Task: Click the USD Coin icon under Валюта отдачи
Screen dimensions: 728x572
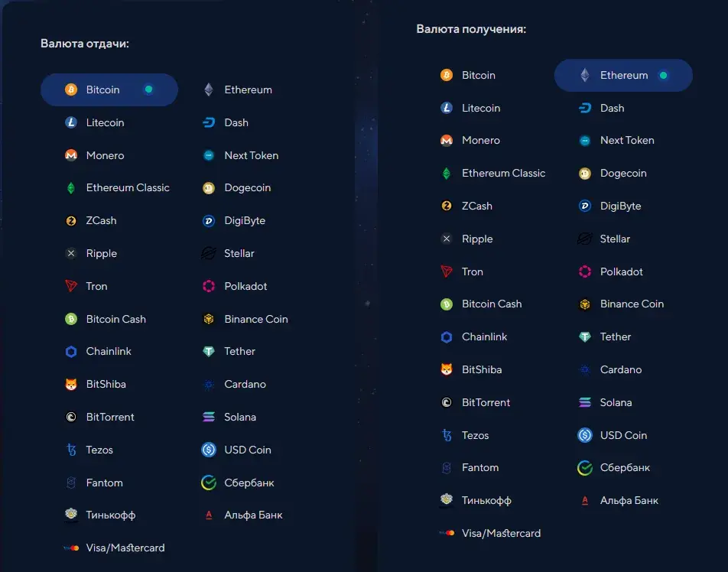Action: tap(209, 450)
